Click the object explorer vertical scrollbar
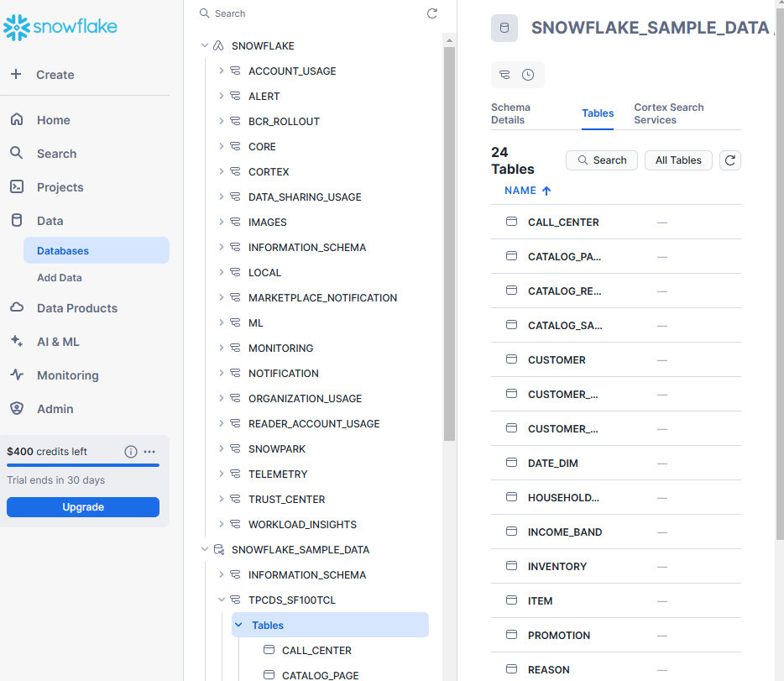The height and width of the screenshot is (681, 784). click(x=450, y=244)
